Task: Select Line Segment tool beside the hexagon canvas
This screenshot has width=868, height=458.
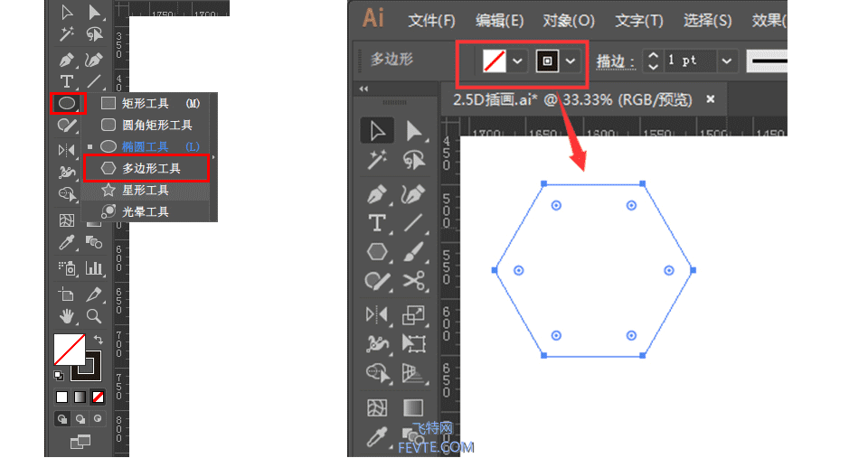Action: [x=413, y=223]
